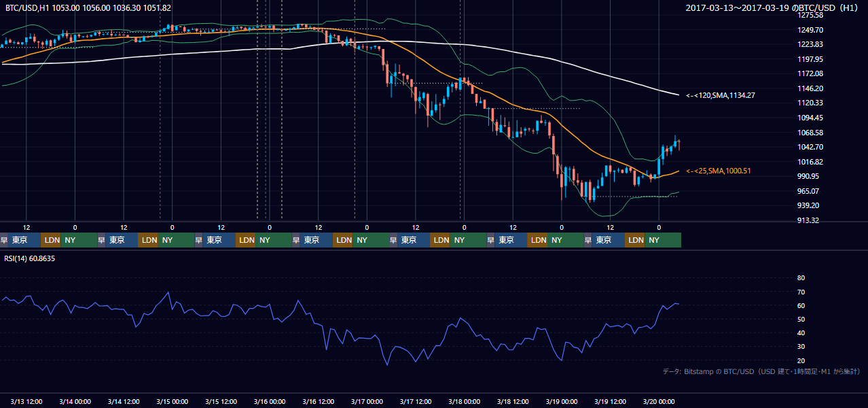Click the Bitstamp data source note
The height and width of the screenshot is (408, 868).
tap(761, 371)
